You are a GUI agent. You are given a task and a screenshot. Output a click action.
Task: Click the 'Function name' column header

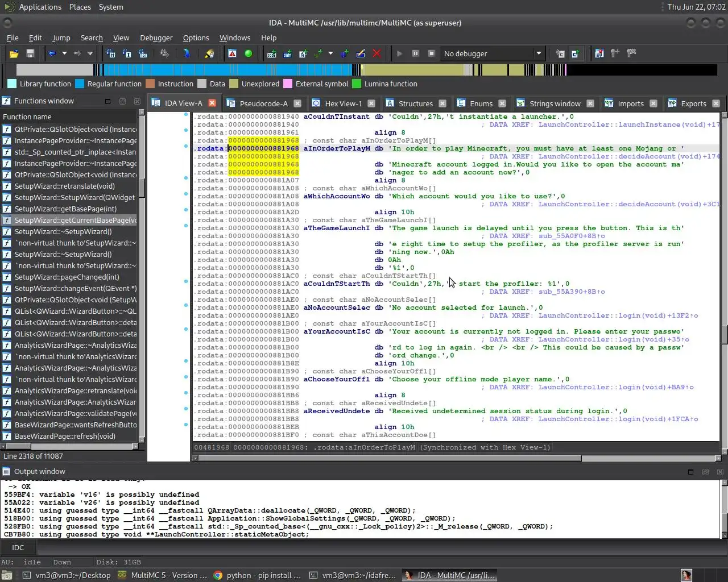pyautogui.click(x=69, y=117)
